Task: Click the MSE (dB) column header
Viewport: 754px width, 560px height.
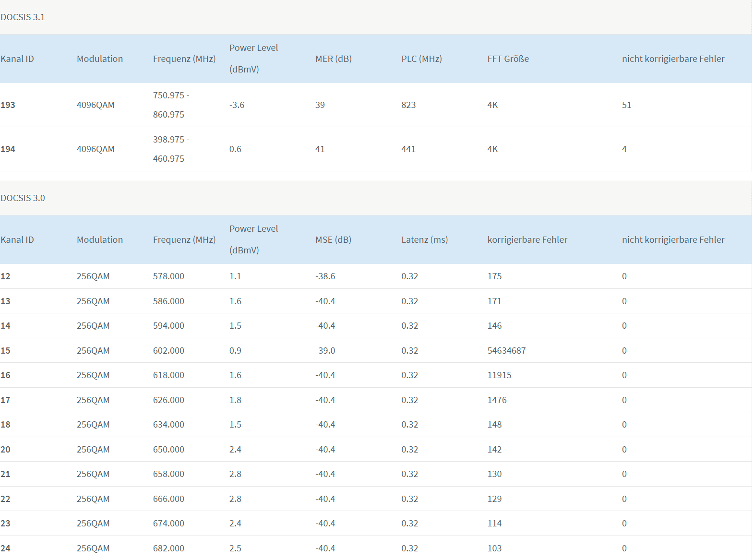Action: tap(333, 240)
